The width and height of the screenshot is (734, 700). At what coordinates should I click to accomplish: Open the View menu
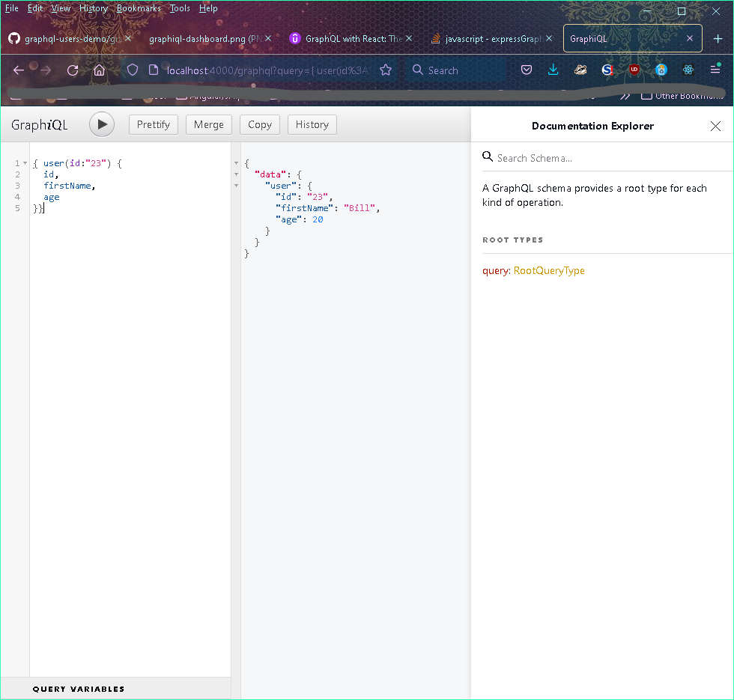[61, 8]
